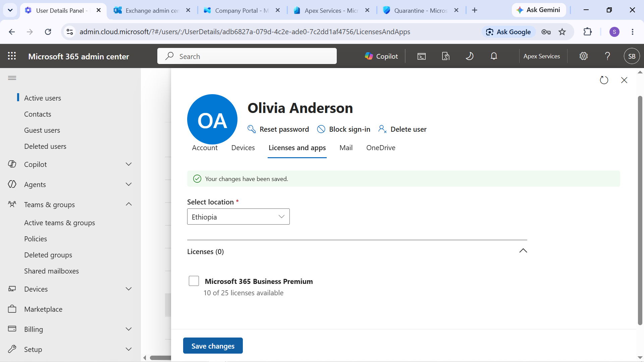
Task: Expand Setup navigation section
Action: (128, 349)
